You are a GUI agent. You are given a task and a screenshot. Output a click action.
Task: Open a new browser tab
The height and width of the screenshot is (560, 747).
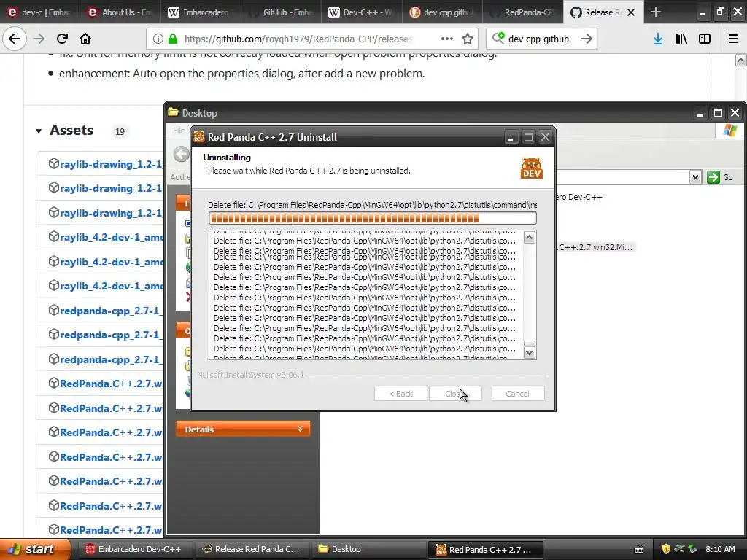[656, 12]
